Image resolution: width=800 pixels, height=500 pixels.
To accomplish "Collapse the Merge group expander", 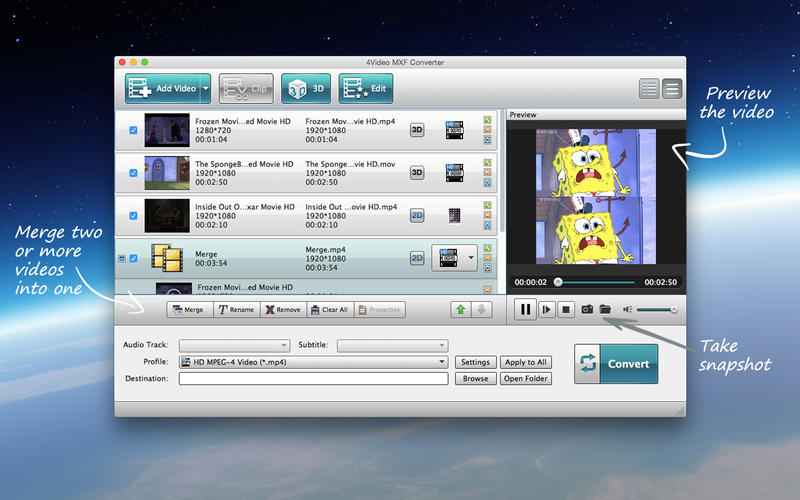I will click(x=122, y=259).
